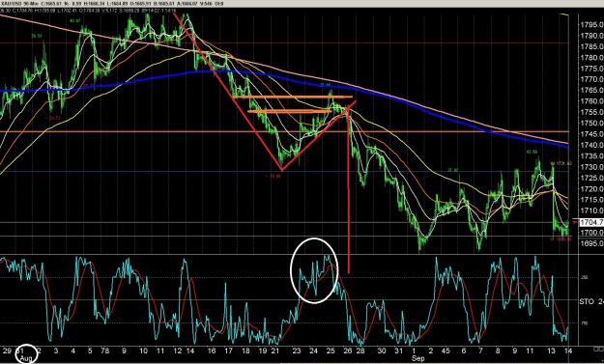Click date label 16 on time axis
604x364 pixels.
pyautogui.click(x=212, y=350)
